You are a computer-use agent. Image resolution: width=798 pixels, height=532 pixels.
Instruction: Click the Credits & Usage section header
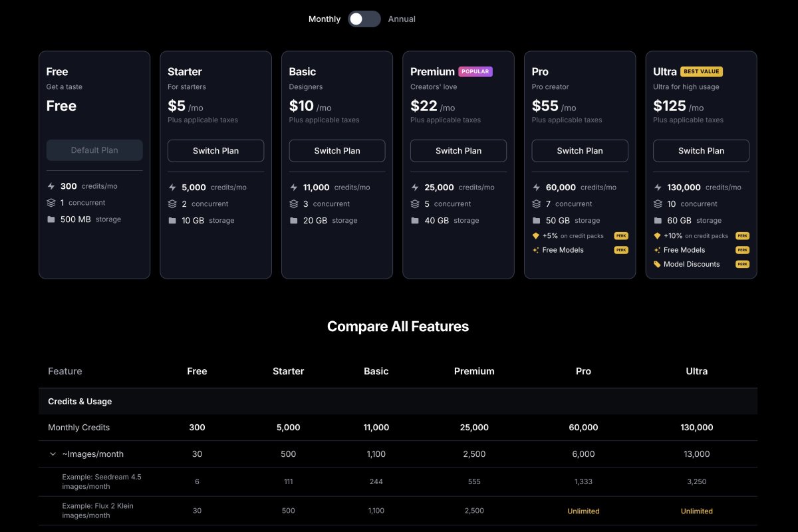(80, 402)
